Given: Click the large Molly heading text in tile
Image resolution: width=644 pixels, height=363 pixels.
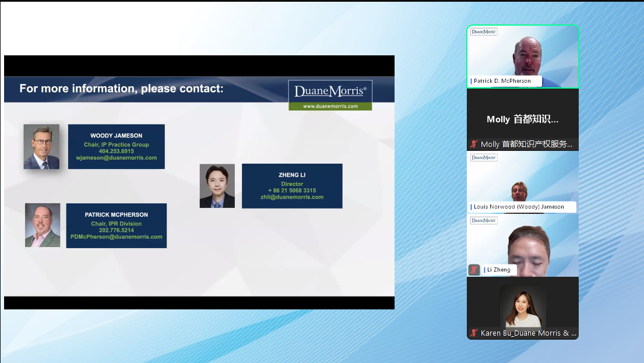Looking at the screenshot, I should [522, 119].
